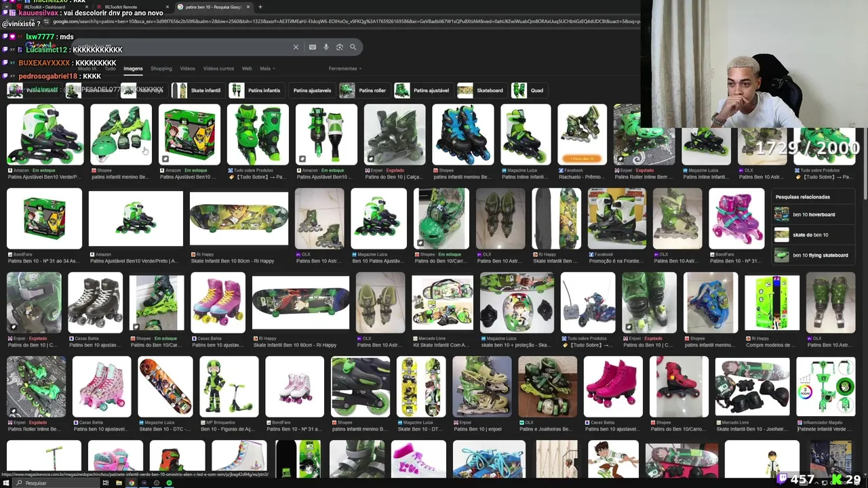Image resolution: width=868 pixels, height=488 pixels.
Task: Open Mercado Livre Kit Skate Infantil image
Action: tap(442, 302)
